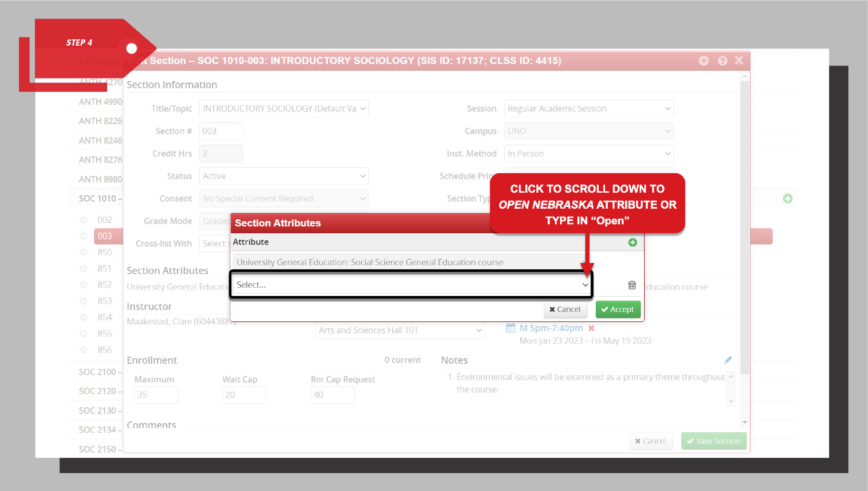Screen dimensions: 868x491
Task: Click the plus icon in dialog title bar
Action: (704, 61)
